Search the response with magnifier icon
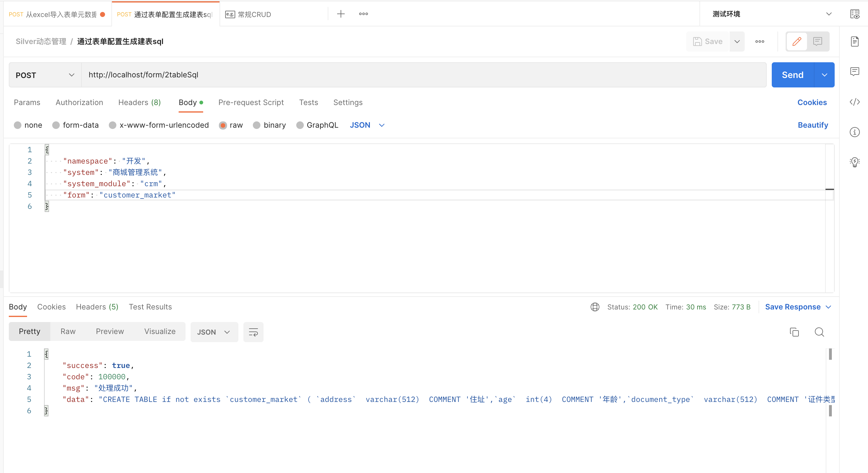868x473 pixels. 819,332
